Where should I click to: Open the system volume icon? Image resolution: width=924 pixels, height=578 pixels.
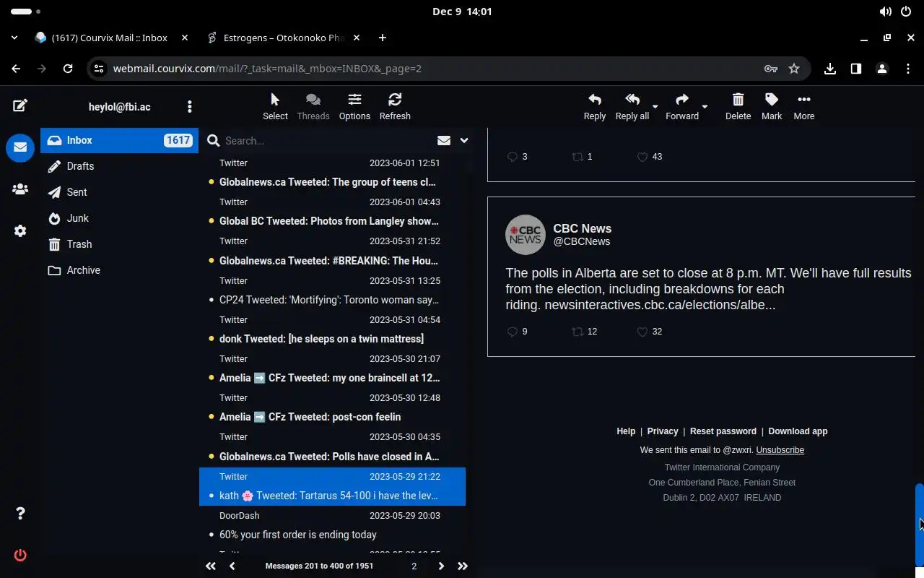coord(885,12)
